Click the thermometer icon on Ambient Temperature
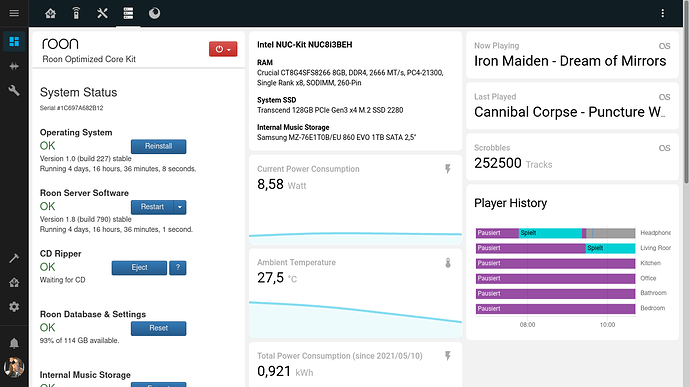The width and height of the screenshot is (690, 387). click(448, 263)
